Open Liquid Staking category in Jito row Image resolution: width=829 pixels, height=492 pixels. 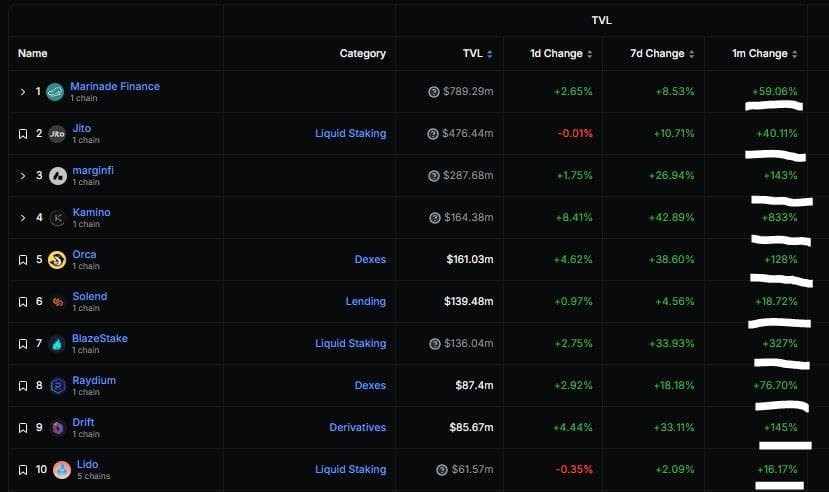click(x=351, y=134)
